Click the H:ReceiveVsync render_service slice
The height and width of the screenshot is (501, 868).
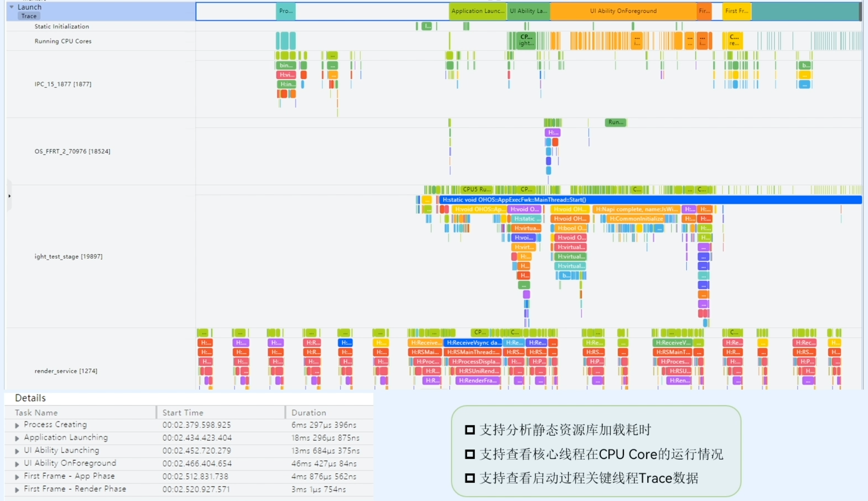point(474,343)
